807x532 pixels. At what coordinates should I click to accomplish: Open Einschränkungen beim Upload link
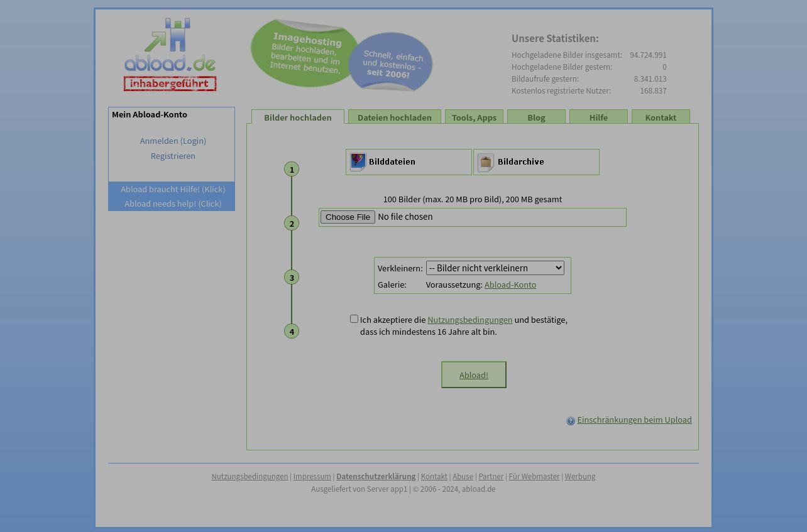click(634, 420)
